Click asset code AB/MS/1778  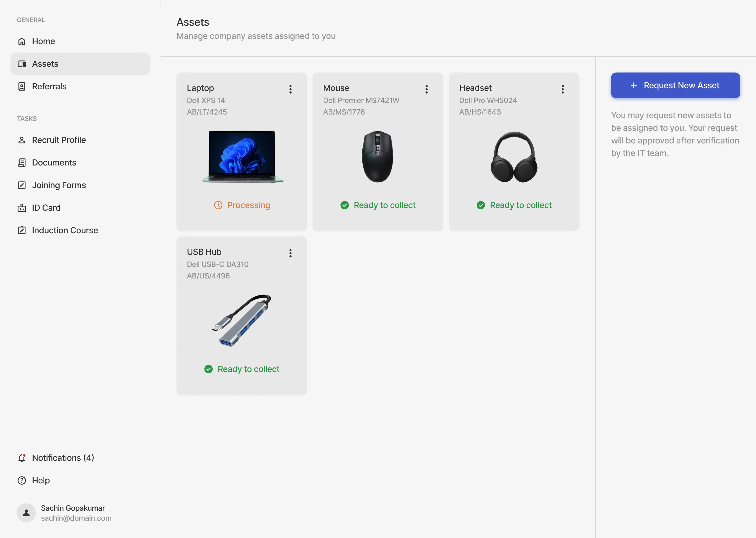344,112
